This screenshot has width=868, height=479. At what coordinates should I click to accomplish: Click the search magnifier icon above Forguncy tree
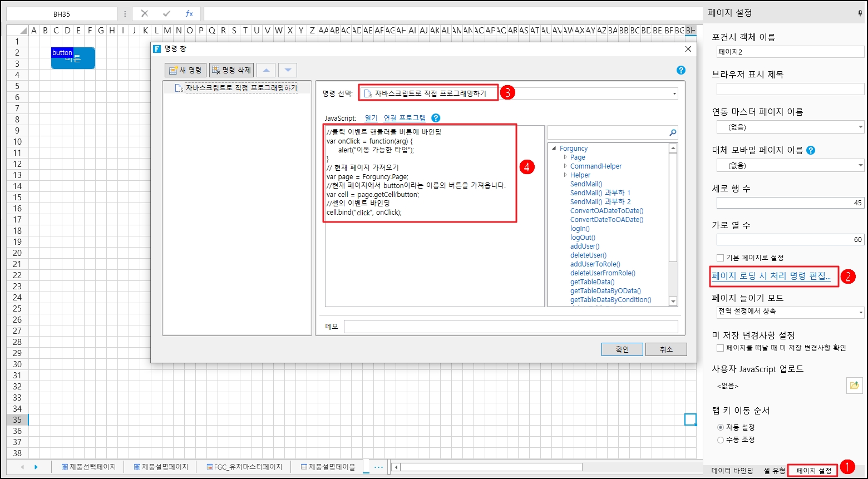tap(672, 132)
